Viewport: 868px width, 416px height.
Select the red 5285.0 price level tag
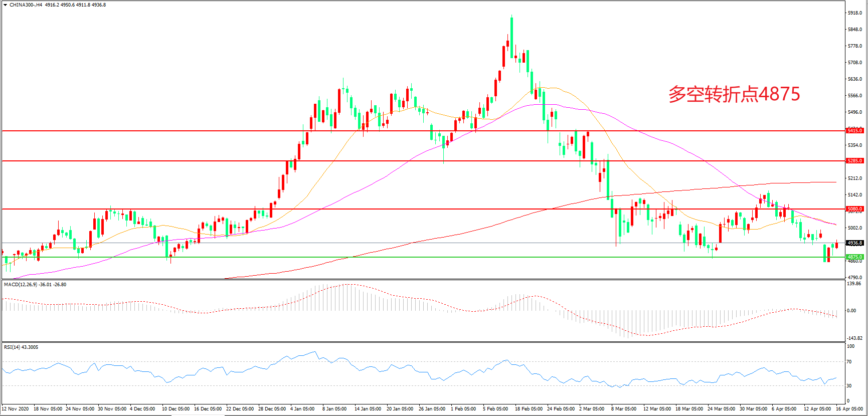(x=854, y=161)
